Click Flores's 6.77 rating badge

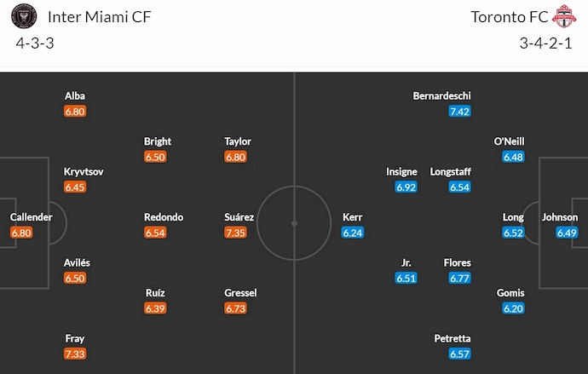click(458, 278)
